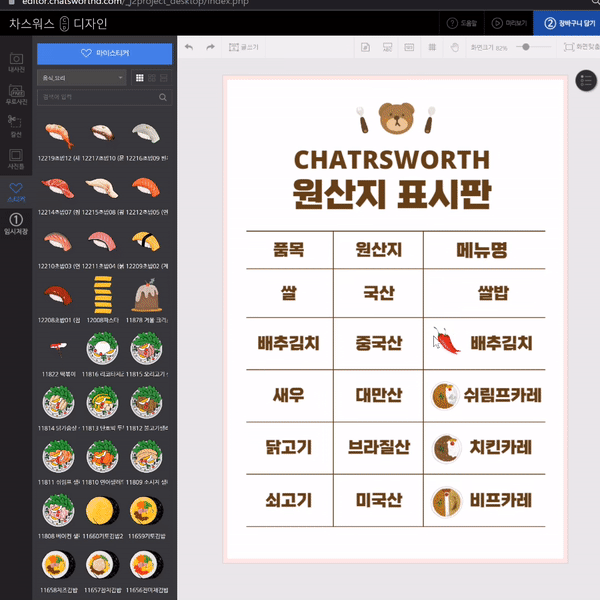Click the 브라질산 origin table cell
Viewport: 600px width, 600px height.
[378, 447]
